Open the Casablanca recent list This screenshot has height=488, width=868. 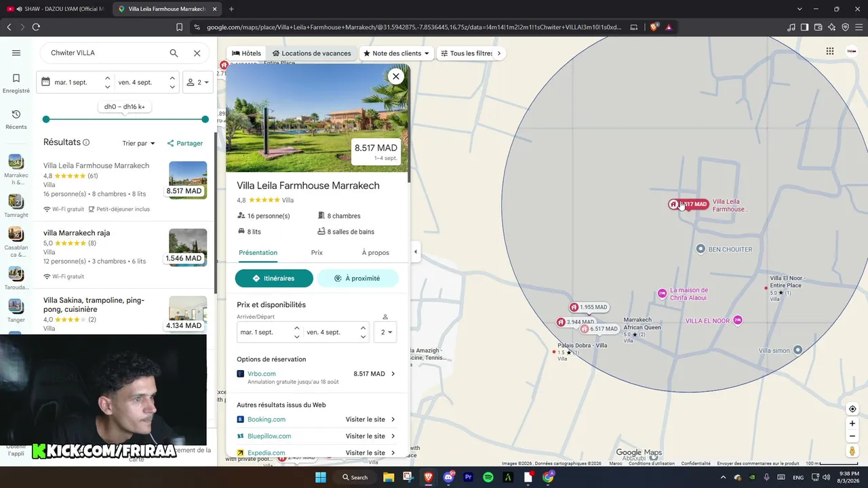[x=16, y=243]
